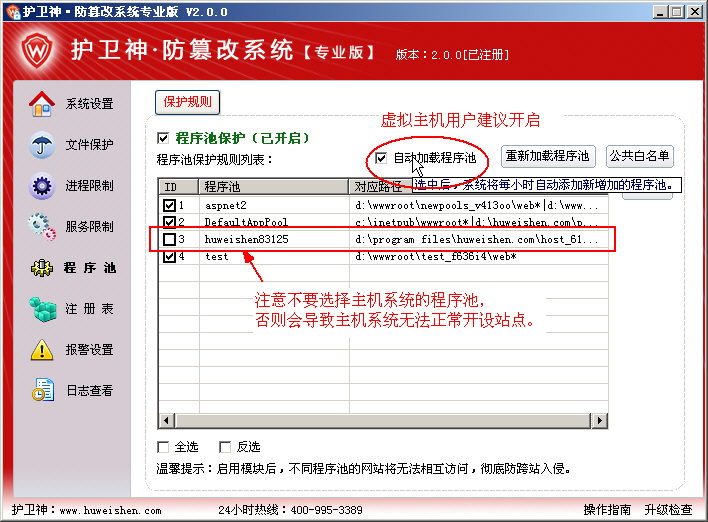Uncheck row 4 test checkbox

click(169, 256)
